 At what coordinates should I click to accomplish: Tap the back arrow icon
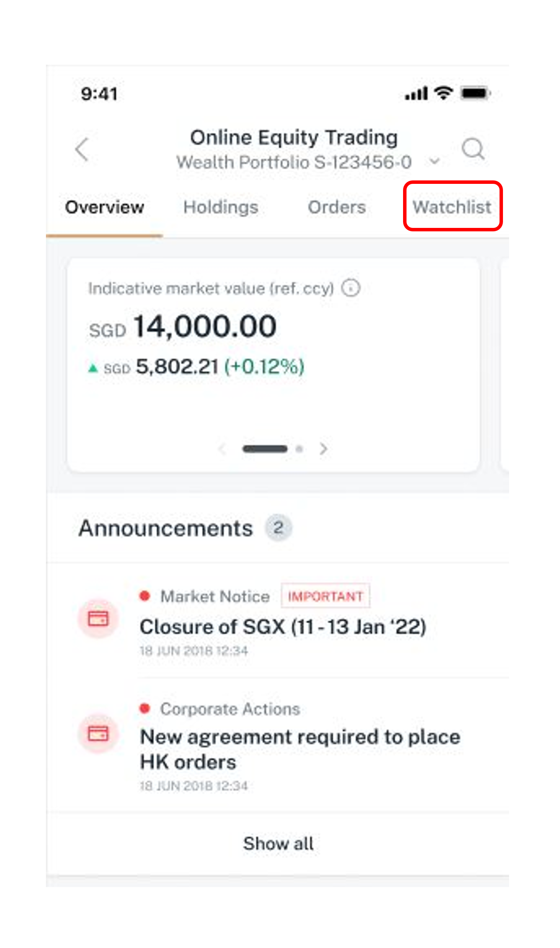click(82, 149)
